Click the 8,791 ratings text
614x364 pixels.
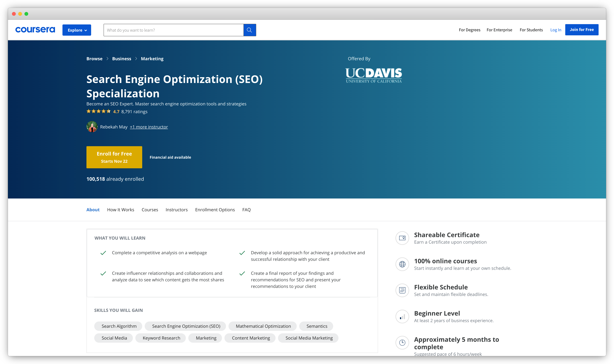pos(134,112)
